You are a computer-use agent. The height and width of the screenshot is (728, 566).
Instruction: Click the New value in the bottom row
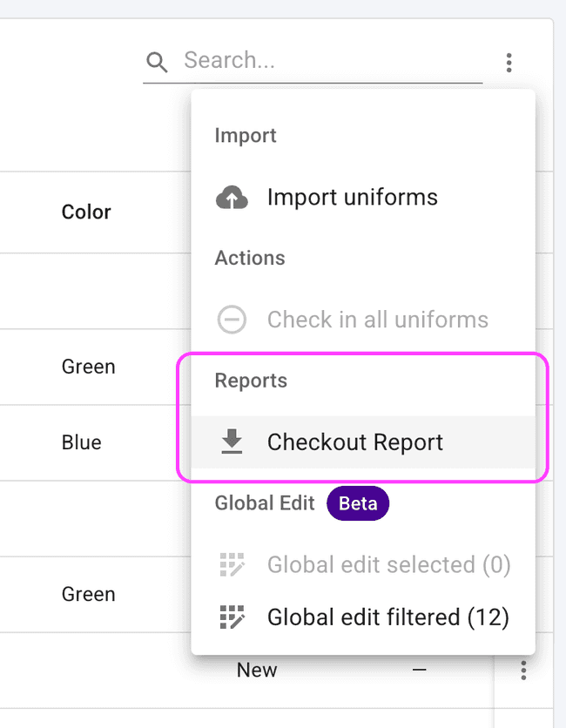(x=257, y=671)
